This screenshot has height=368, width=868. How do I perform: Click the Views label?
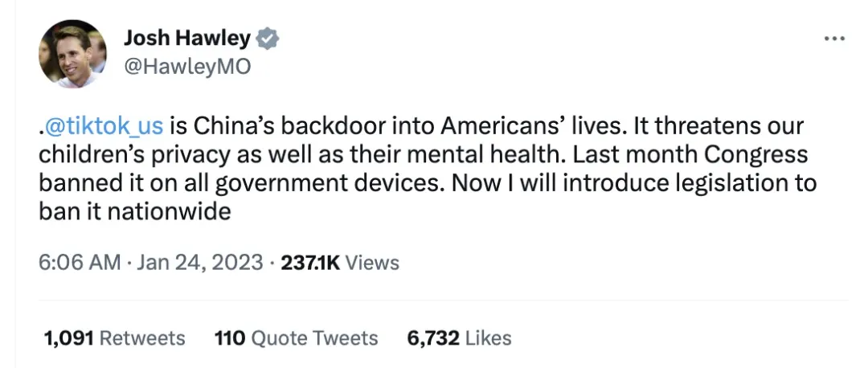tap(372, 262)
